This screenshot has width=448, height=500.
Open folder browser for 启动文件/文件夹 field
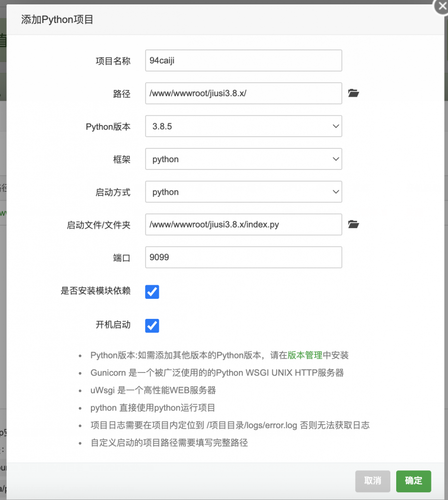click(353, 224)
